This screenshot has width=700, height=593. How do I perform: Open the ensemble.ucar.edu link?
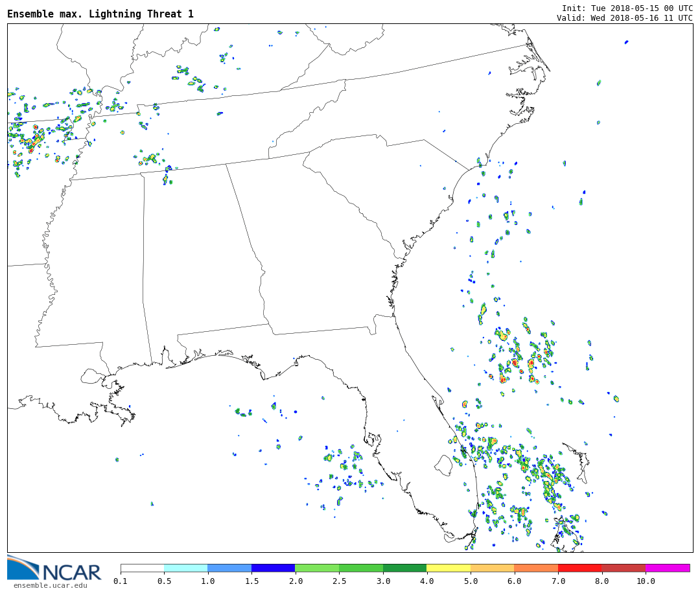pos(50,586)
